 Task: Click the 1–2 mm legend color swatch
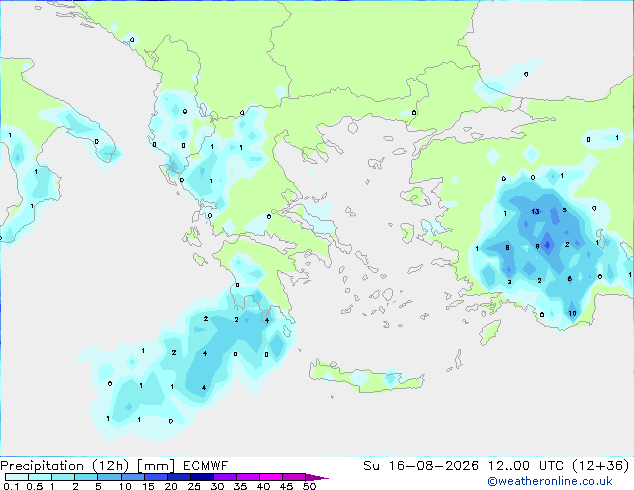click(x=63, y=477)
